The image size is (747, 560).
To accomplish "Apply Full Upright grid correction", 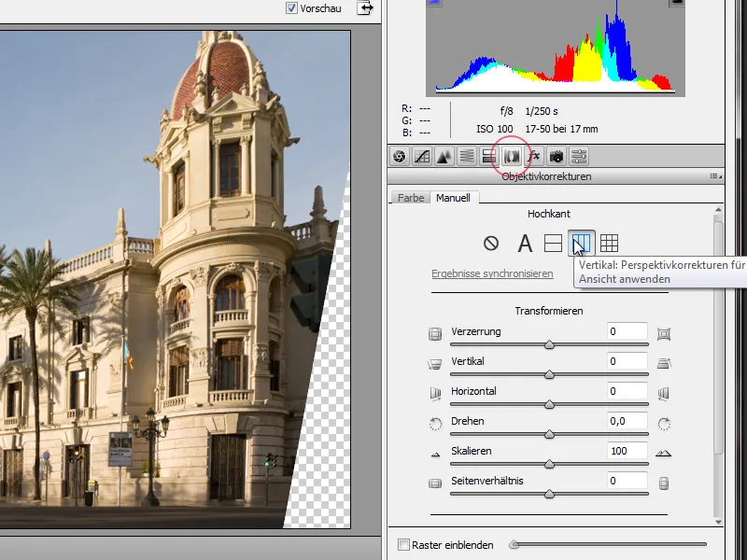I will pyautogui.click(x=609, y=244).
